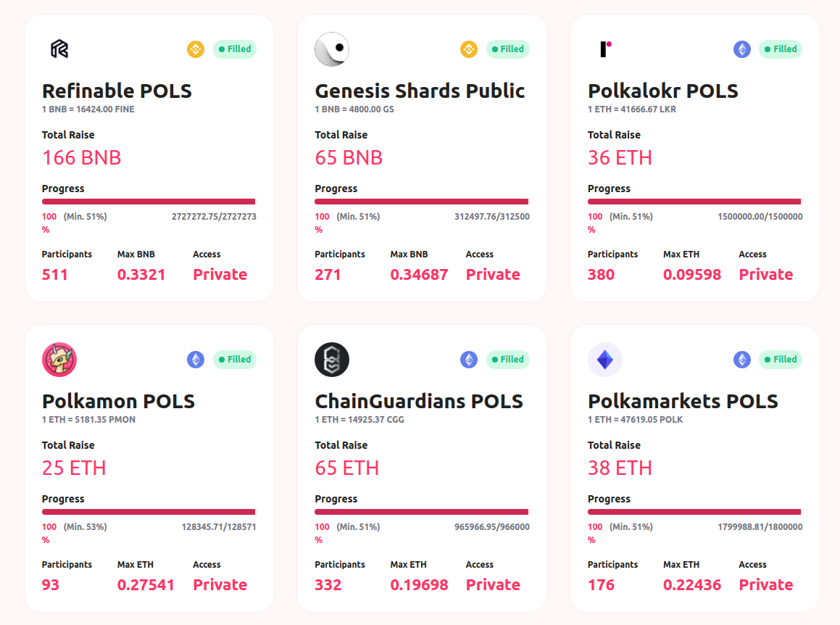
Task: Click the BNB chain icon on Refinable card
Action: click(x=196, y=49)
